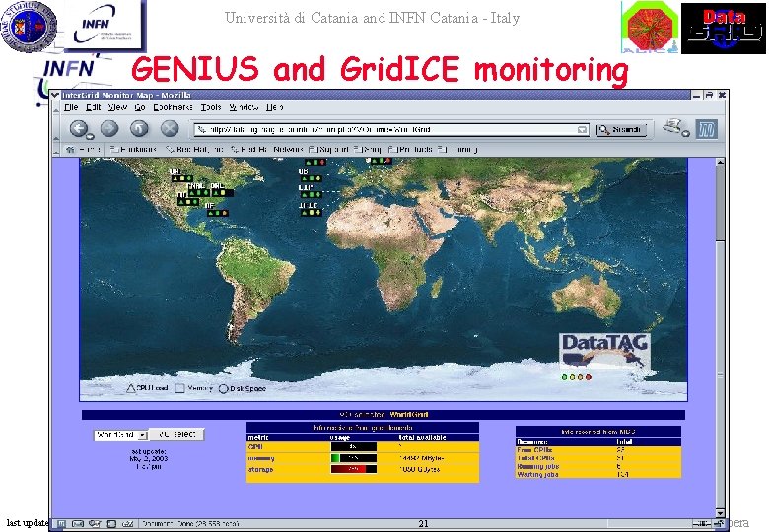The height and width of the screenshot is (532, 769).
Task: Open the Go menu
Action: (140, 107)
